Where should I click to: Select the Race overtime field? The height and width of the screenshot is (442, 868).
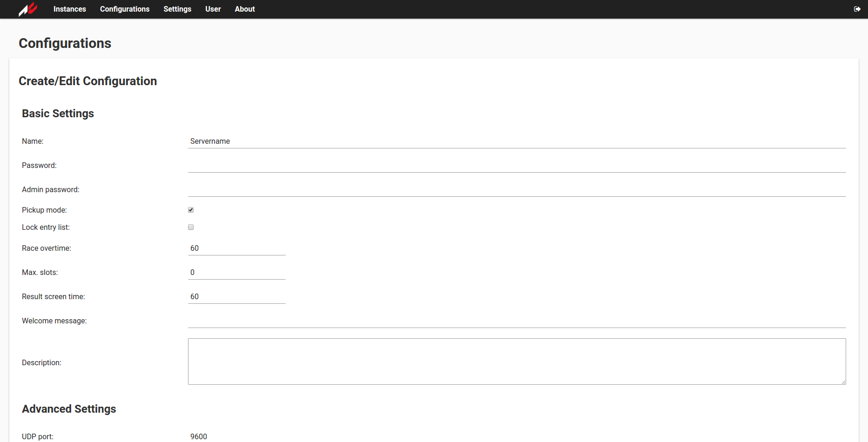pos(236,248)
